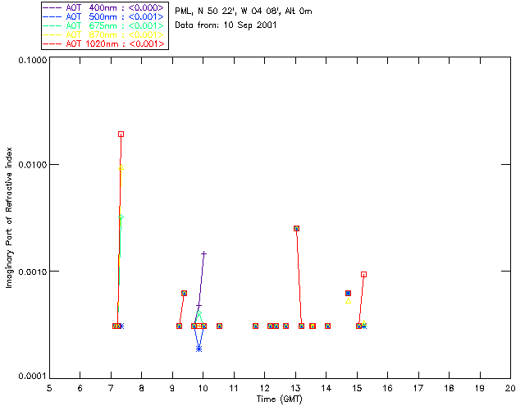The width and height of the screenshot is (525, 420).
Task: Select the red dashed line sample in legend
Action: tap(52, 43)
